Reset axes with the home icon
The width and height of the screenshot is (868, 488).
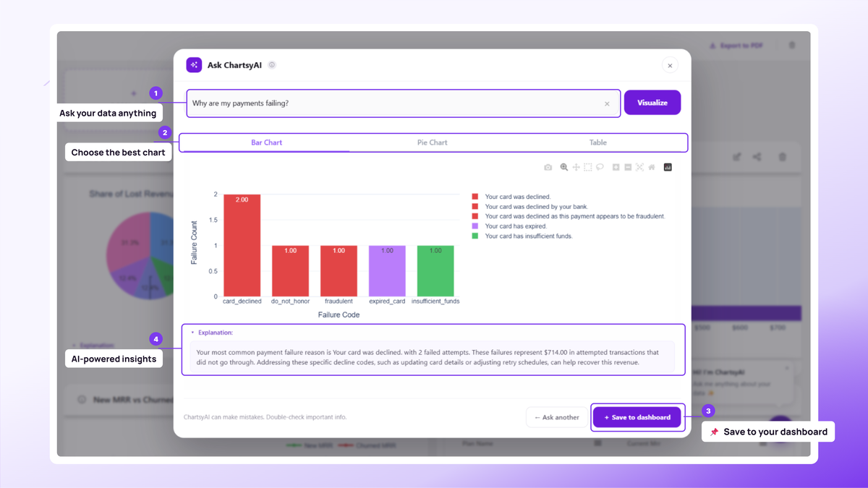[652, 167]
